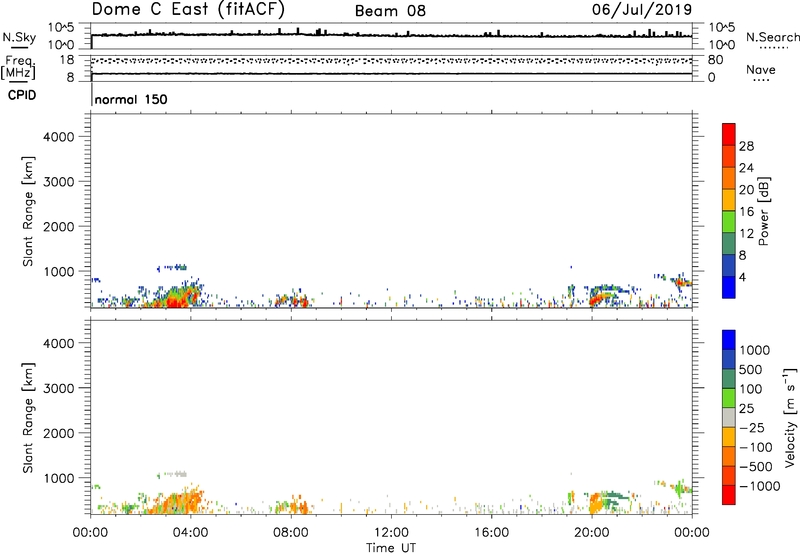Click the 'Dome C East (fitACF)' title
Screen dimensions: 800x554
tap(188, 10)
